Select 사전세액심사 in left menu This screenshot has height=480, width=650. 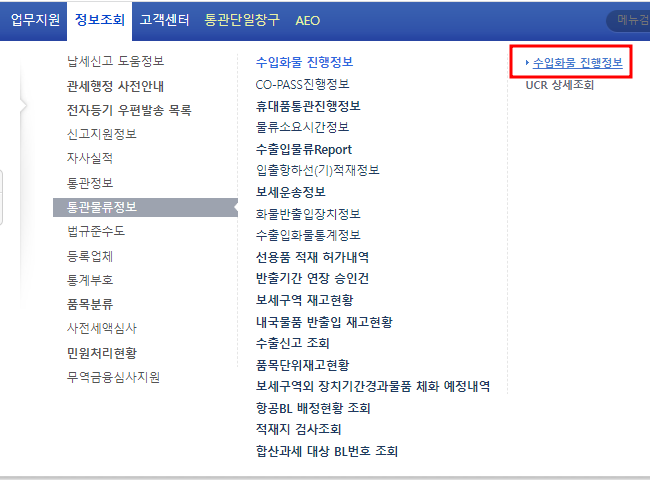click(102, 328)
